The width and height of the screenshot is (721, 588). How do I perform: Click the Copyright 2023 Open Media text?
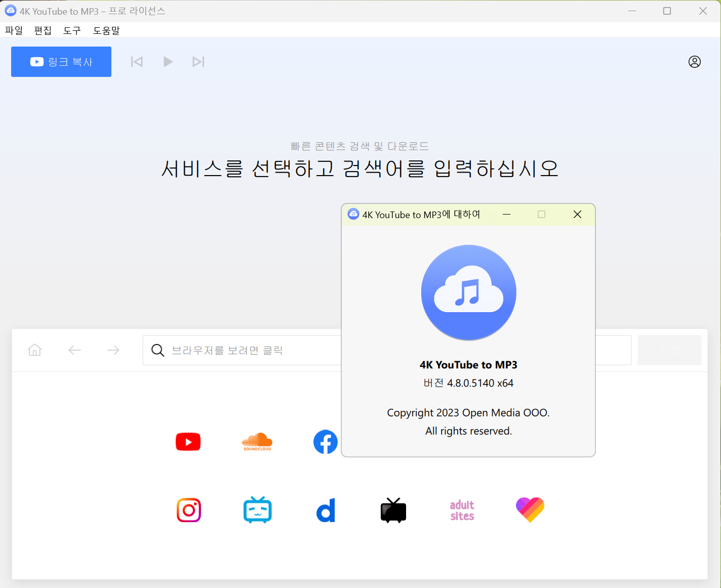pyautogui.click(x=468, y=413)
